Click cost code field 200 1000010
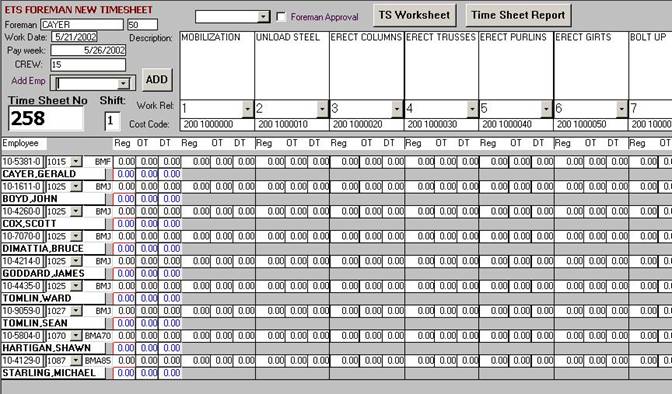Image resolution: width=672 pixels, height=394 pixels. (x=292, y=124)
